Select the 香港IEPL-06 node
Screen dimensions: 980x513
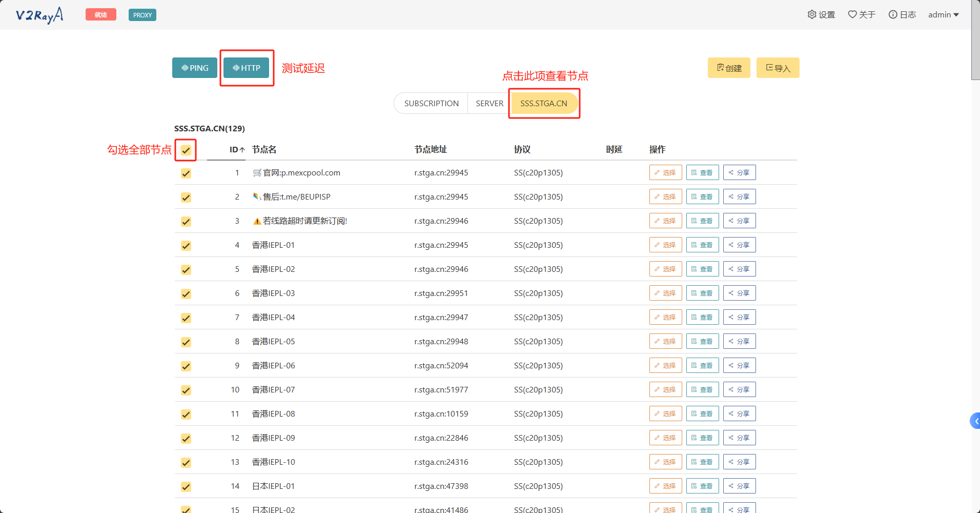[x=665, y=365]
